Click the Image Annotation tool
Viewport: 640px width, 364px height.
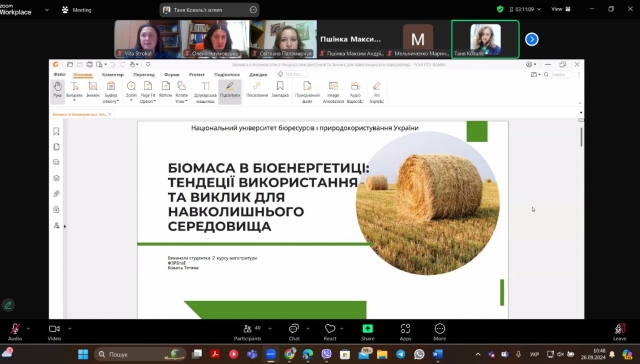pyautogui.click(x=333, y=92)
